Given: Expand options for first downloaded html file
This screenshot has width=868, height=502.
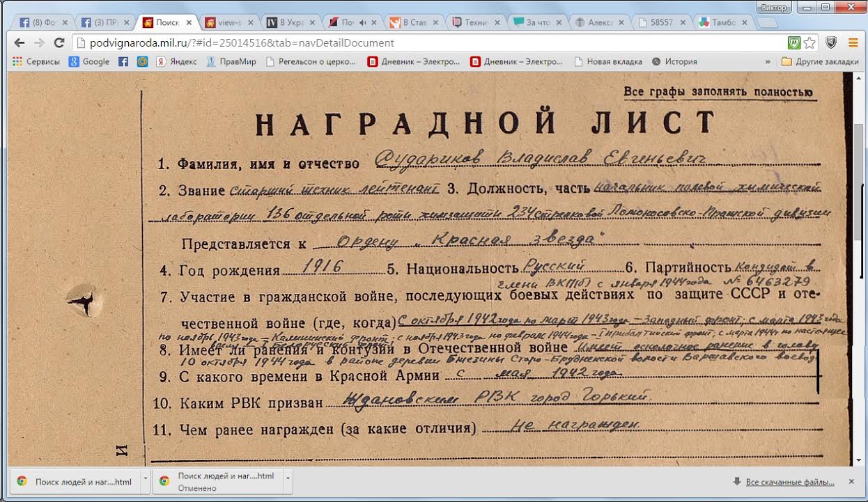Looking at the screenshot, I should [x=145, y=480].
